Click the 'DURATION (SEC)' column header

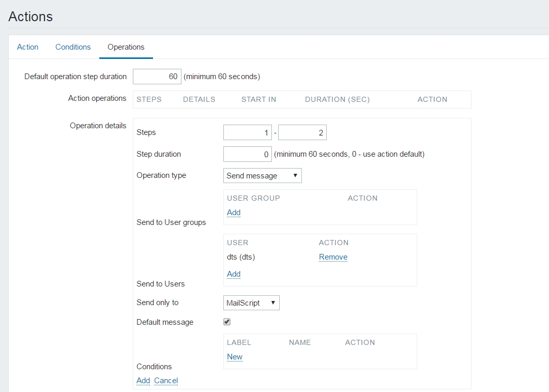pyautogui.click(x=337, y=99)
